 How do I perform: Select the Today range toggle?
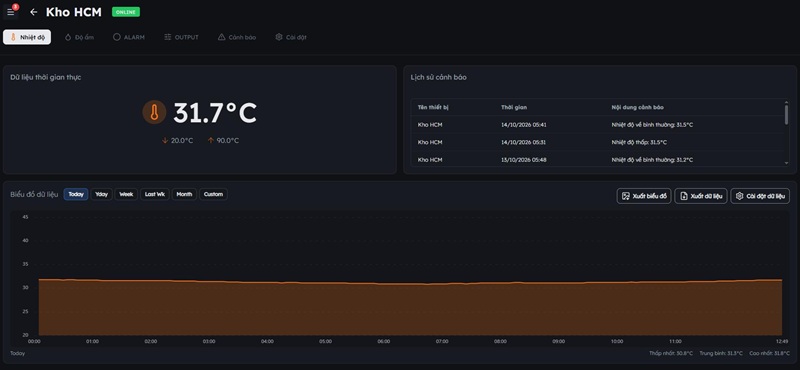pyautogui.click(x=76, y=194)
